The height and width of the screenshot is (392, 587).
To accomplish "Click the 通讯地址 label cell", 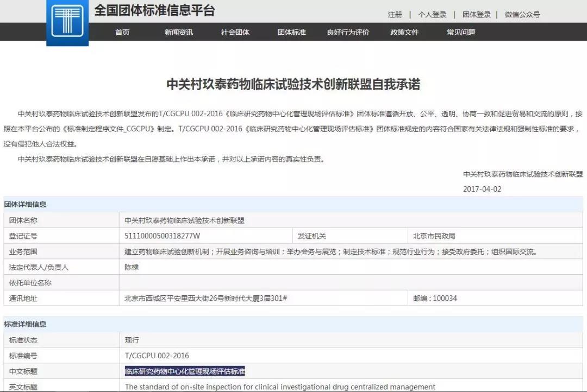I will click(61, 299).
